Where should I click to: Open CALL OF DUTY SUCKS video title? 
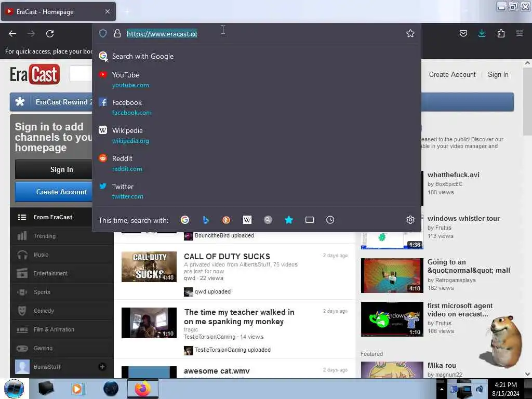tap(227, 256)
